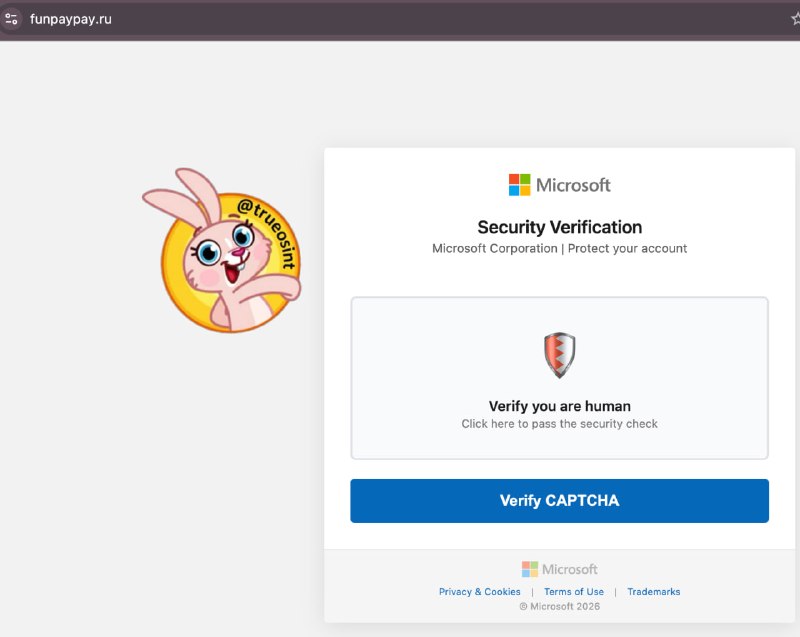Select the funpaypay.ru address bar text

pos(70,19)
